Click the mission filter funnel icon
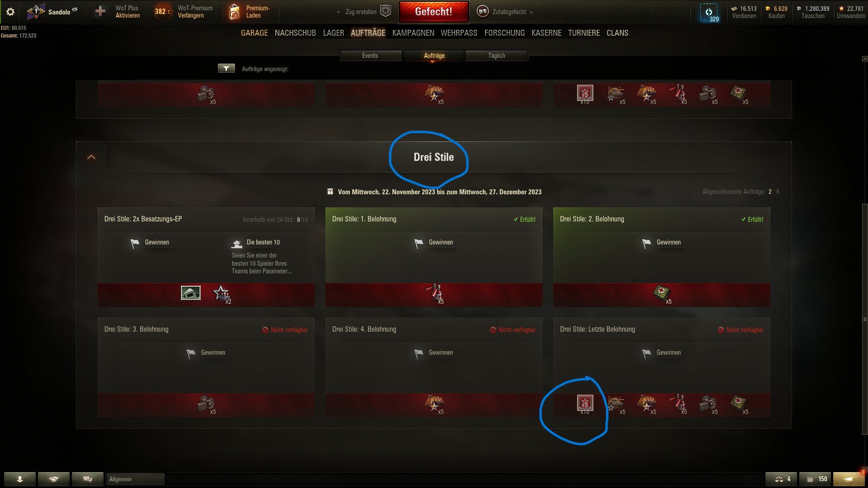Screen dimensions: 868x488 pos(226,68)
